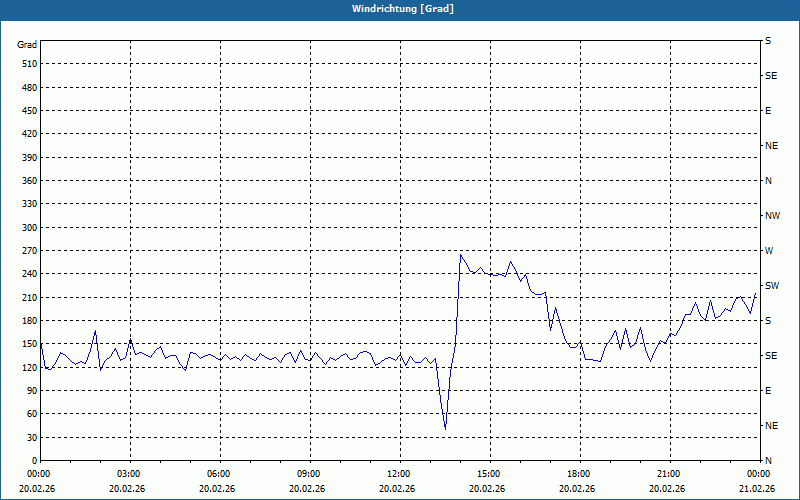The height and width of the screenshot is (500, 800).
Task: Select the N compass label level with 0
Action: coord(768,461)
